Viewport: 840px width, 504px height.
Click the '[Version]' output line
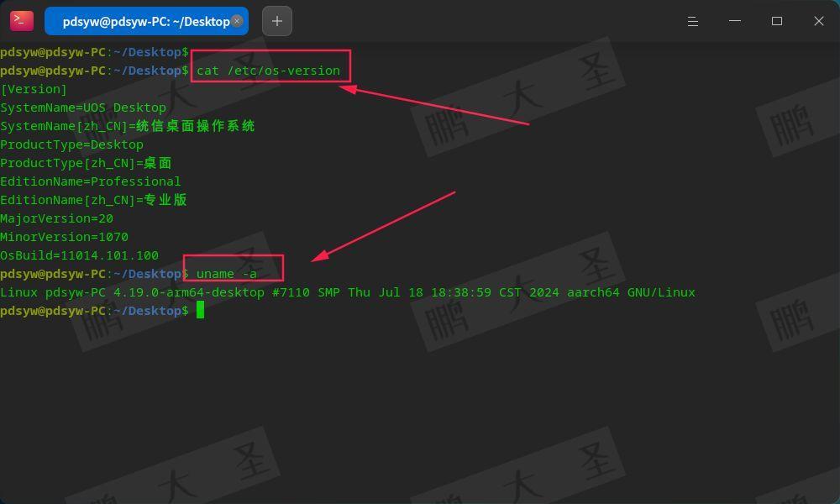[34, 89]
